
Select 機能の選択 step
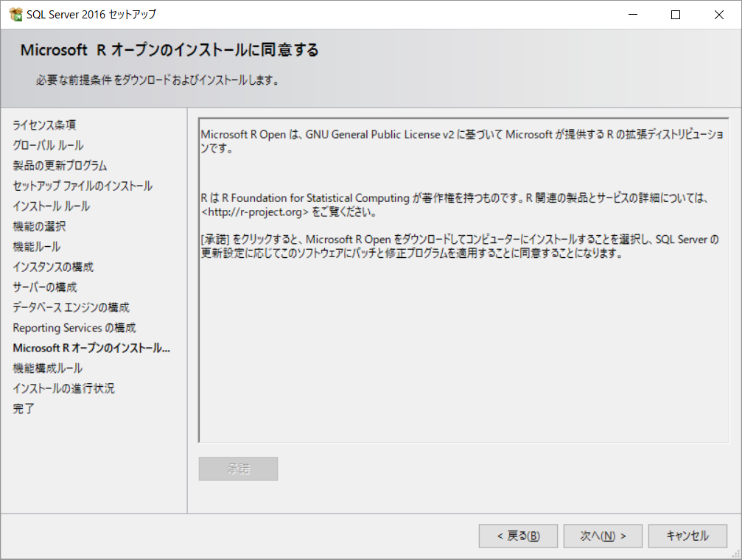coord(39,226)
